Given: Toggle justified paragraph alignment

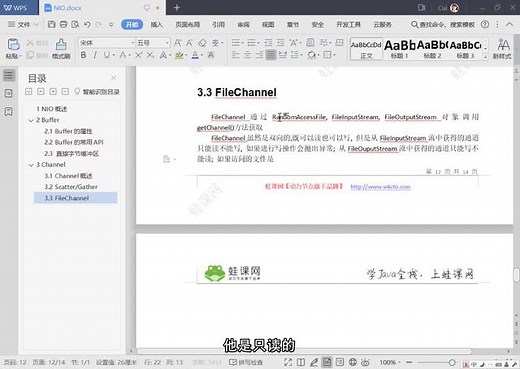Looking at the screenshot, I should pos(271,54).
